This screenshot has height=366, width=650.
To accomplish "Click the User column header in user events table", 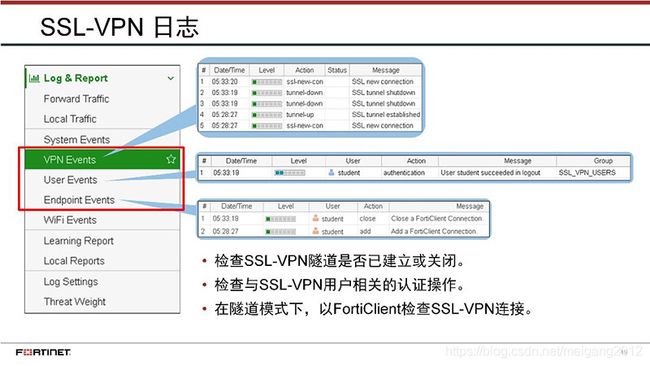I will [353, 161].
